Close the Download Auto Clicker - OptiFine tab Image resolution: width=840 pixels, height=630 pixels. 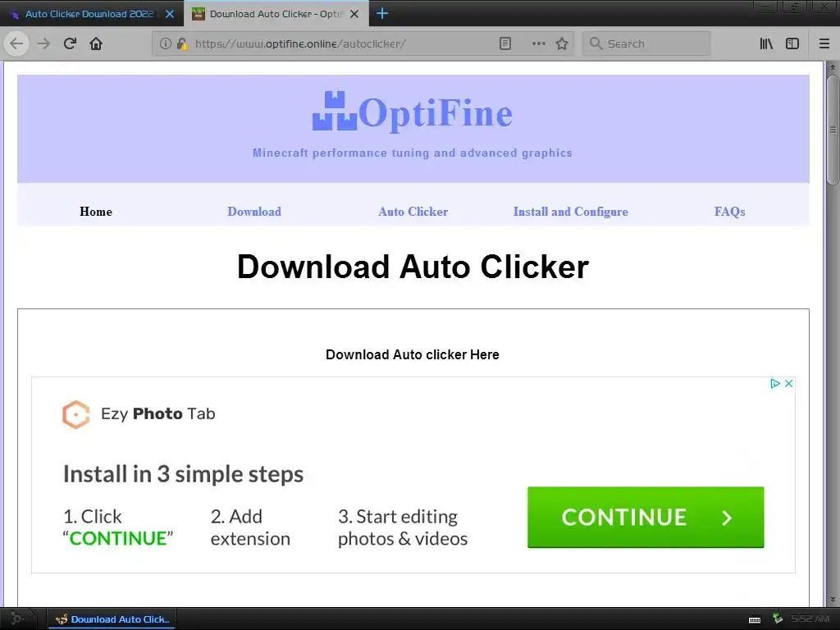click(x=354, y=14)
